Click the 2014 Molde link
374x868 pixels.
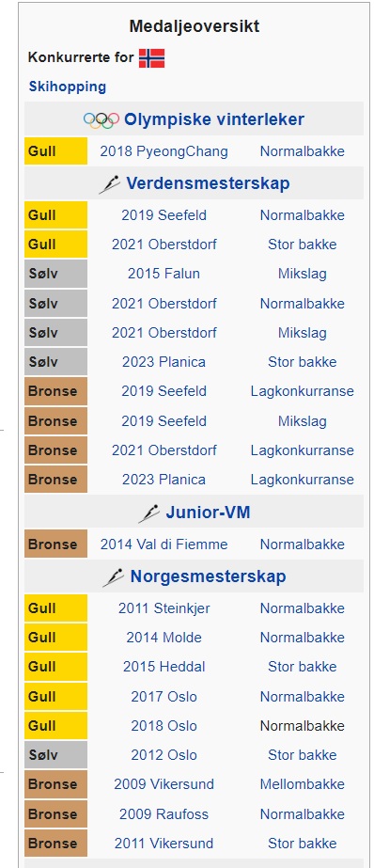click(x=164, y=638)
